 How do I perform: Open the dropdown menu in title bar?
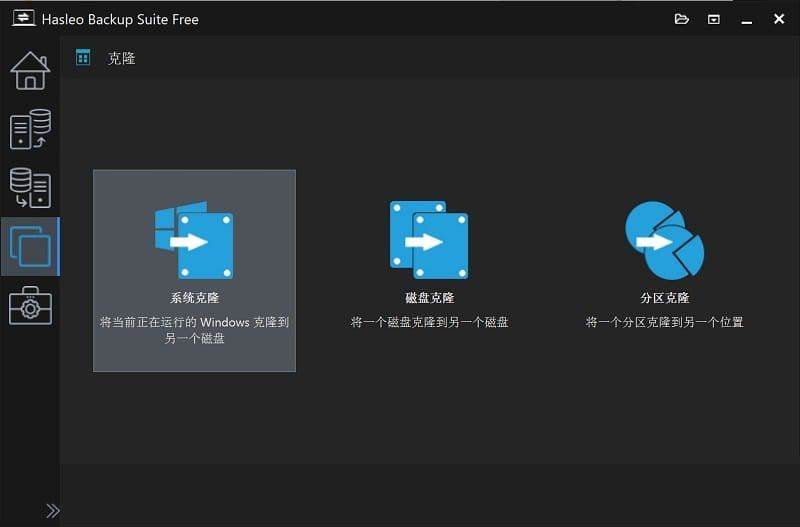tap(714, 18)
